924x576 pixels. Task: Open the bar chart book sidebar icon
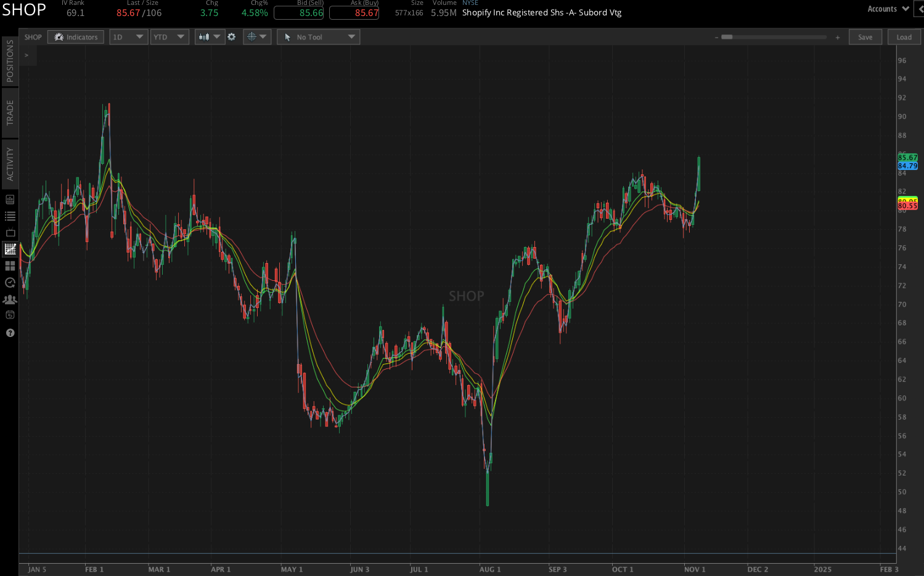click(x=10, y=199)
